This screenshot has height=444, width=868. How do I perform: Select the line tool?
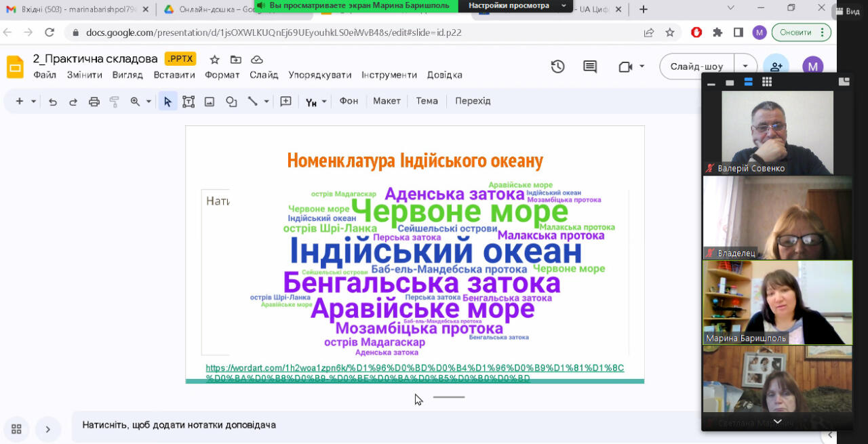252,101
